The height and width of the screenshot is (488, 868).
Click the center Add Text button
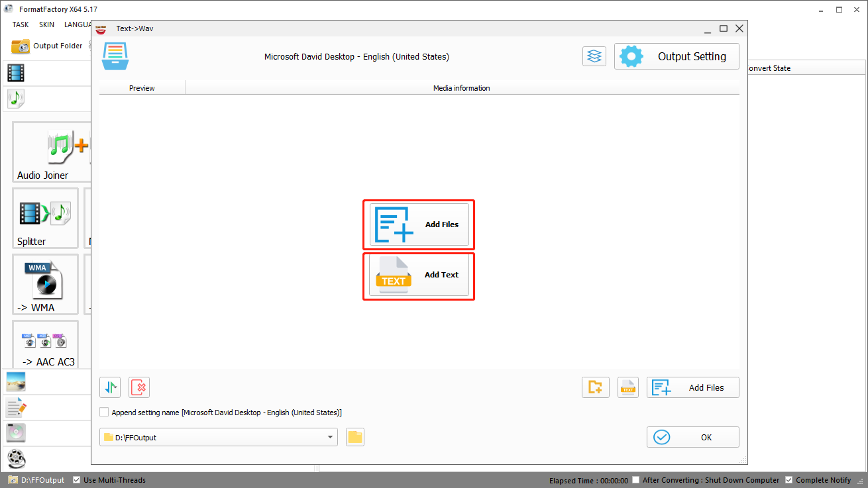[419, 275]
